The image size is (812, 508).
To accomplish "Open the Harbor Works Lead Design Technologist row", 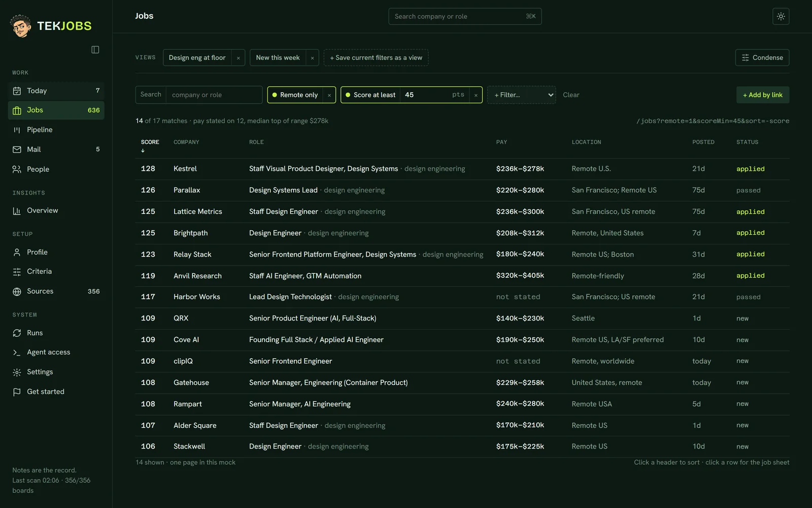I will (x=462, y=297).
